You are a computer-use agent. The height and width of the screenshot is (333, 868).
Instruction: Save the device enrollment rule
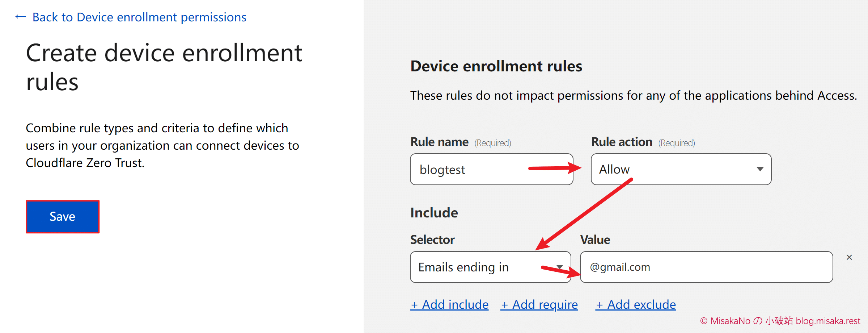coord(63,216)
